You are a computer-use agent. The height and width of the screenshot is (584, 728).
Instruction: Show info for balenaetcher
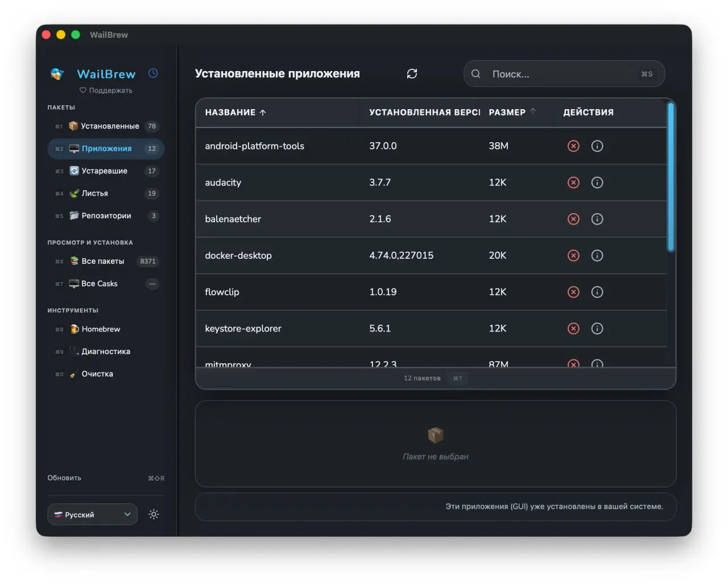pyautogui.click(x=597, y=219)
